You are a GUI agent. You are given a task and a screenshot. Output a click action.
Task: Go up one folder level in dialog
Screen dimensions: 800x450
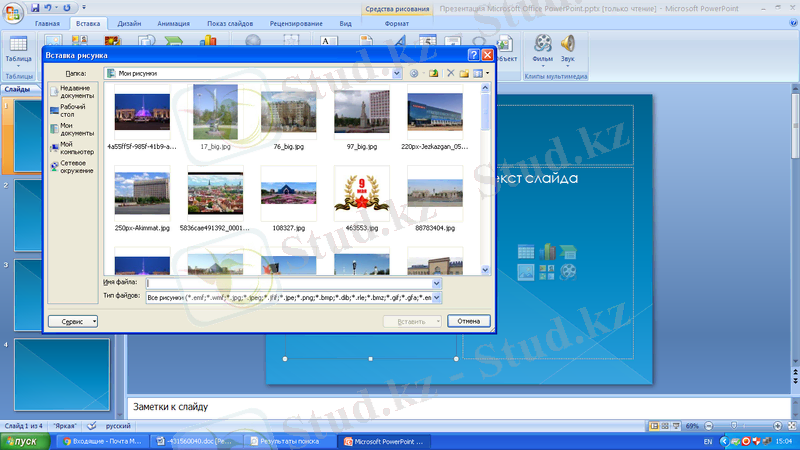click(434, 73)
